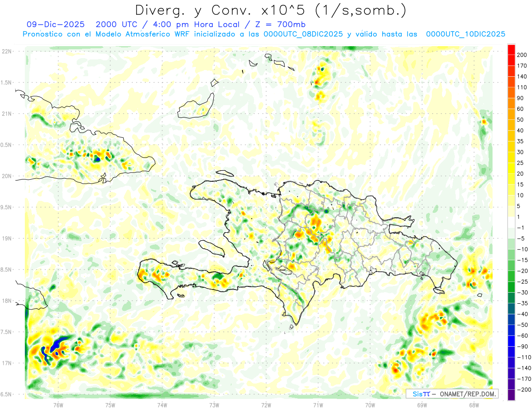Viewport: 532px width, 411px height.
Task: Click the color bar value '200'
Action: click(x=523, y=55)
